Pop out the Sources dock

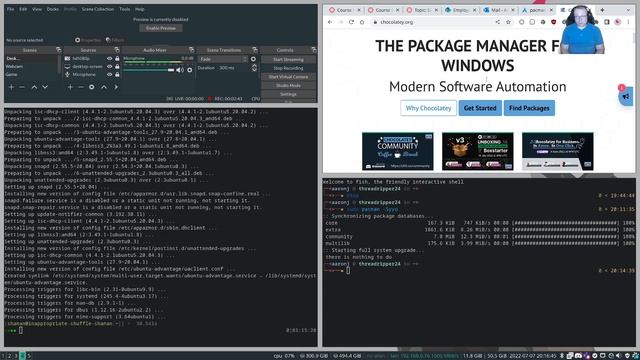117,50
